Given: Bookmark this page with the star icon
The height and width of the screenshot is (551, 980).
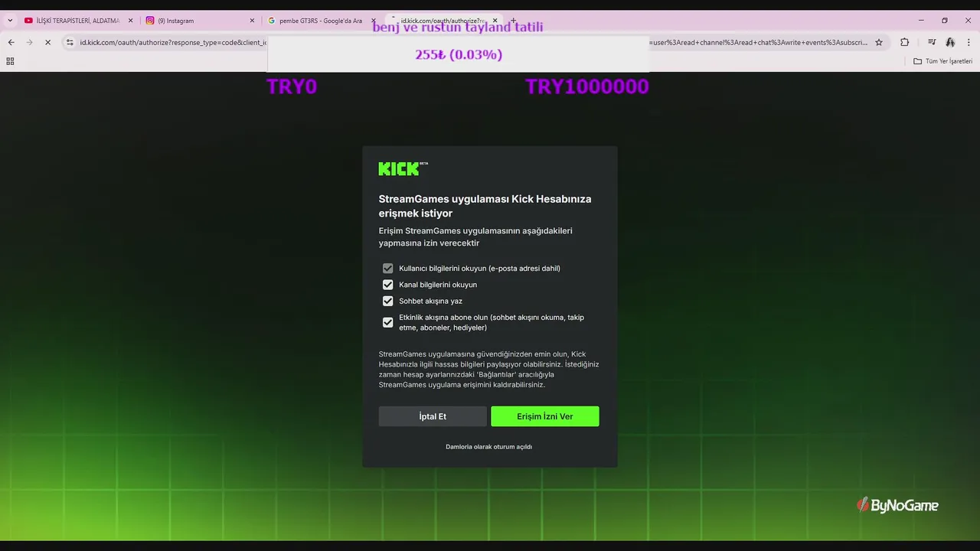Looking at the screenshot, I should click(879, 42).
